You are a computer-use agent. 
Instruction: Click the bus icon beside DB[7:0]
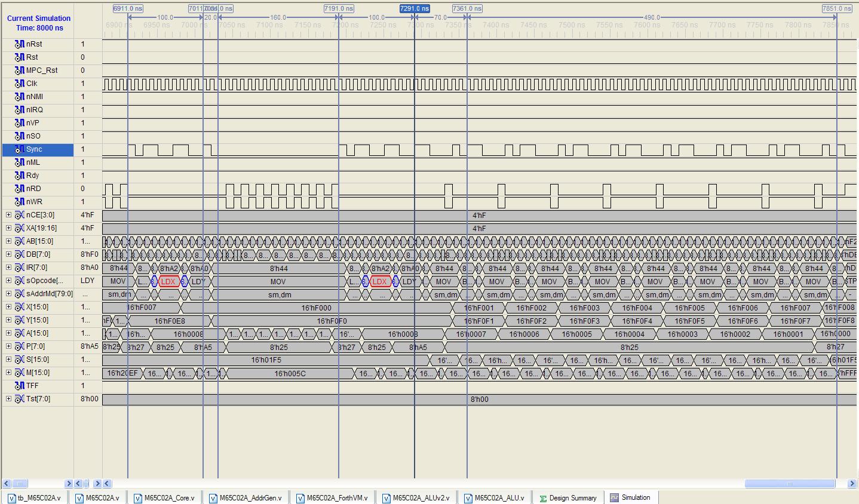[20, 254]
